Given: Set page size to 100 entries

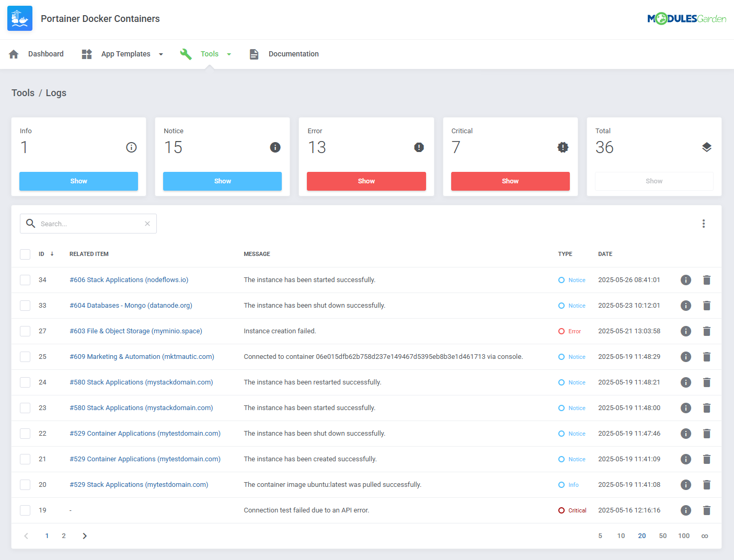Looking at the screenshot, I should (684, 535).
